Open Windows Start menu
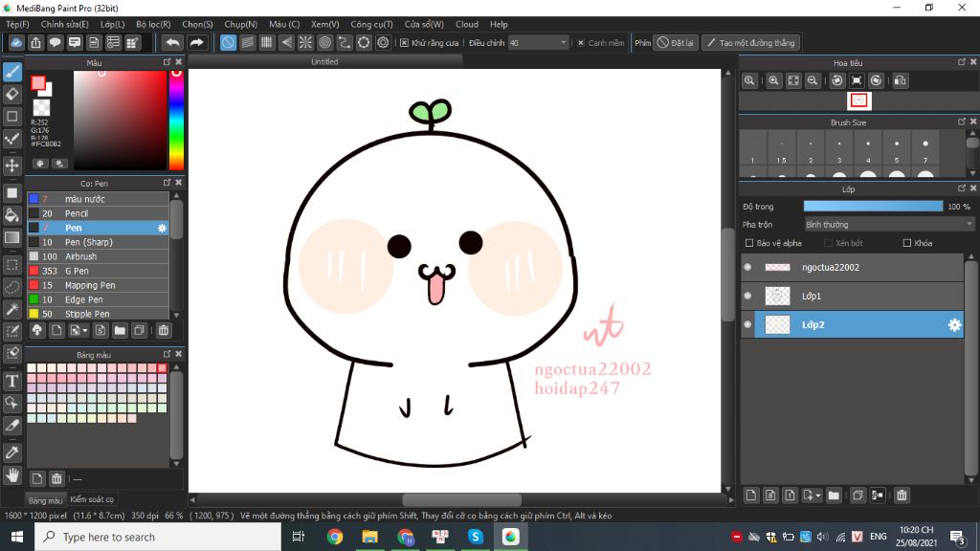 [x=17, y=537]
